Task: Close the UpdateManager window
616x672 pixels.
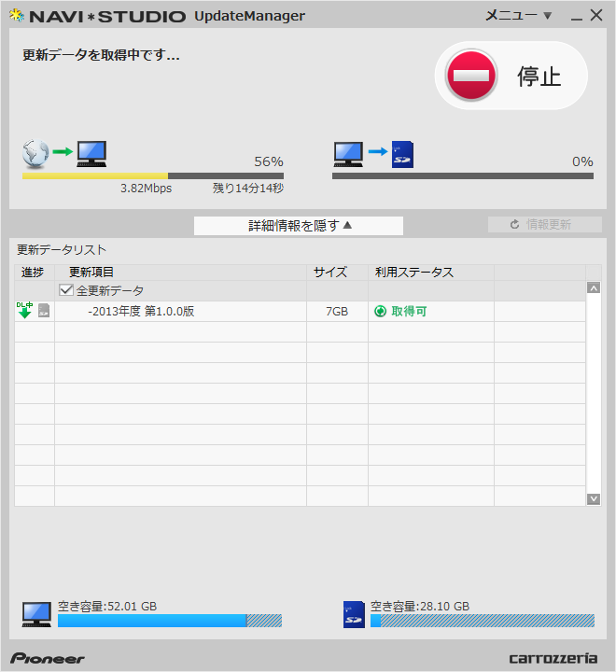Action: (596, 16)
